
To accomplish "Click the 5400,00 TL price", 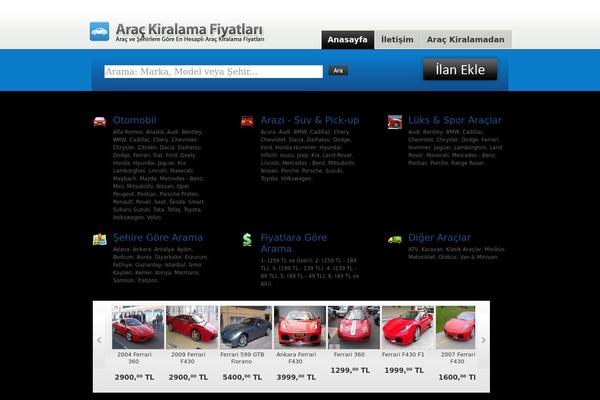I will pos(242,377).
